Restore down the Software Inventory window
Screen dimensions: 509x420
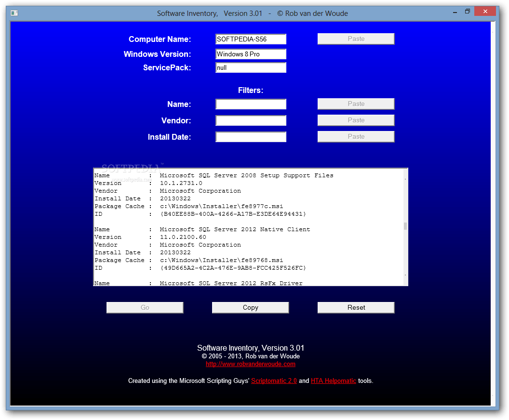click(x=468, y=12)
